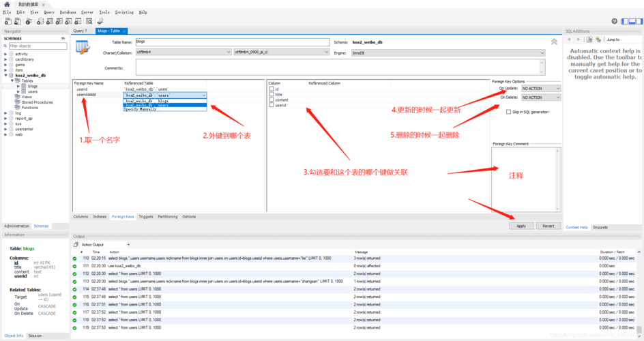Check the userid column checkbox
Screen dimensions: 644x341
coord(272,105)
